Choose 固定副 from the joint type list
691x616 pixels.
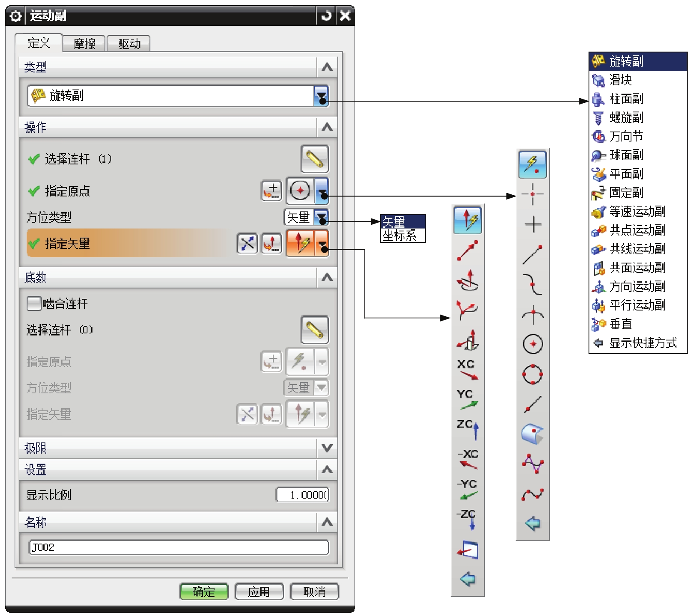click(638, 192)
